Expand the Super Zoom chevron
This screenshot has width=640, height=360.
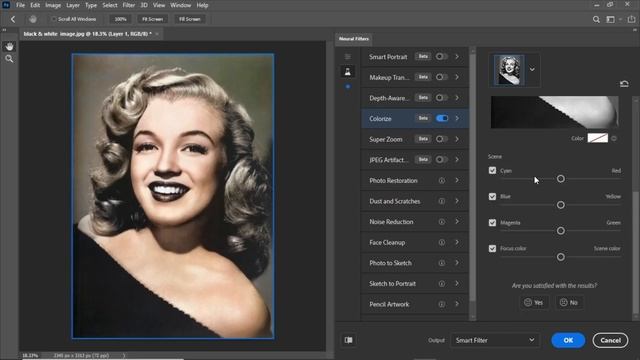[x=457, y=139]
